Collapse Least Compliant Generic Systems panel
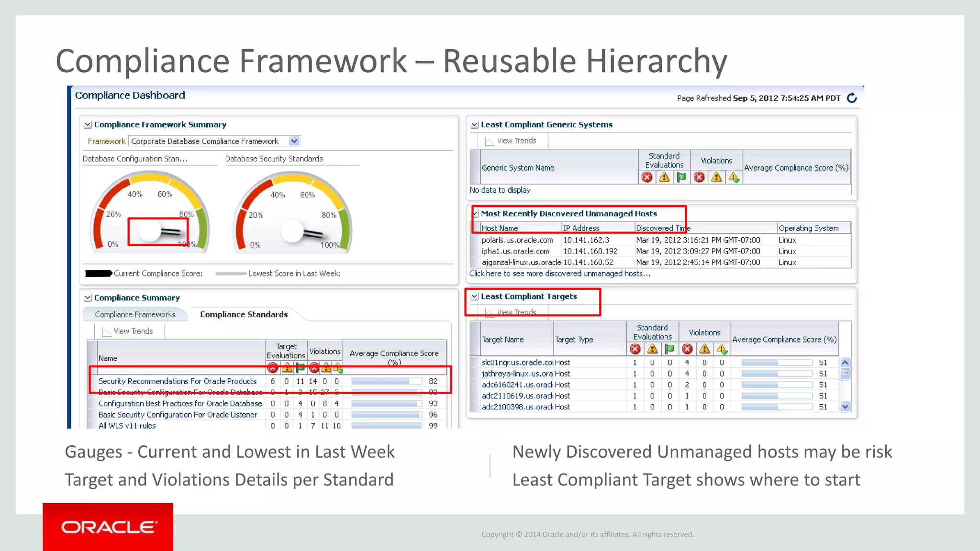980x551 pixels. [474, 125]
